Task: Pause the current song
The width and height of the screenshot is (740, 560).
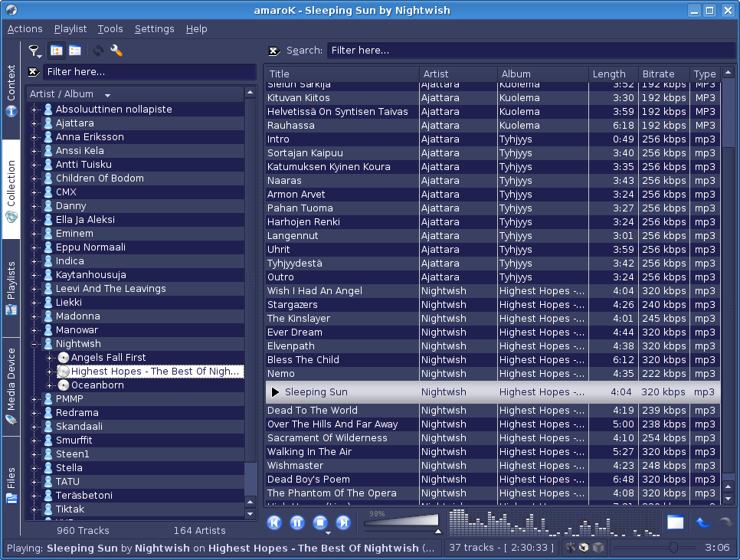Action: pyautogui.click(x=297, y=522)
